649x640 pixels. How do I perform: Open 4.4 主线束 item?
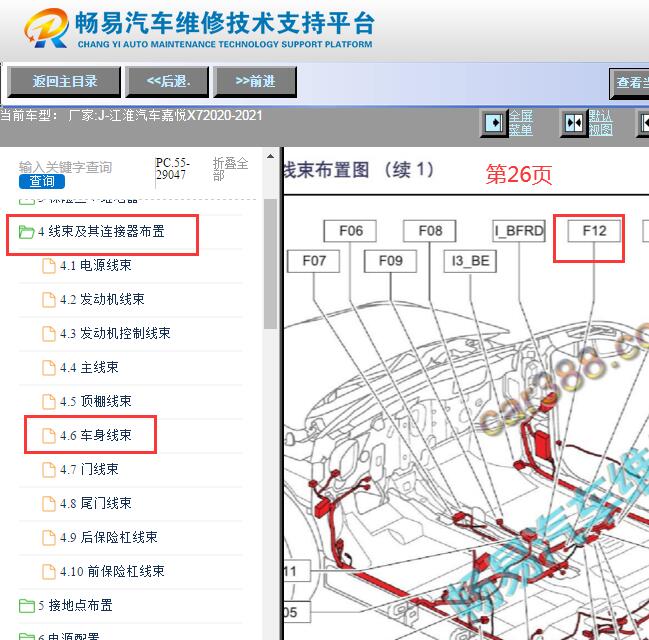click(x=89, y=367)
